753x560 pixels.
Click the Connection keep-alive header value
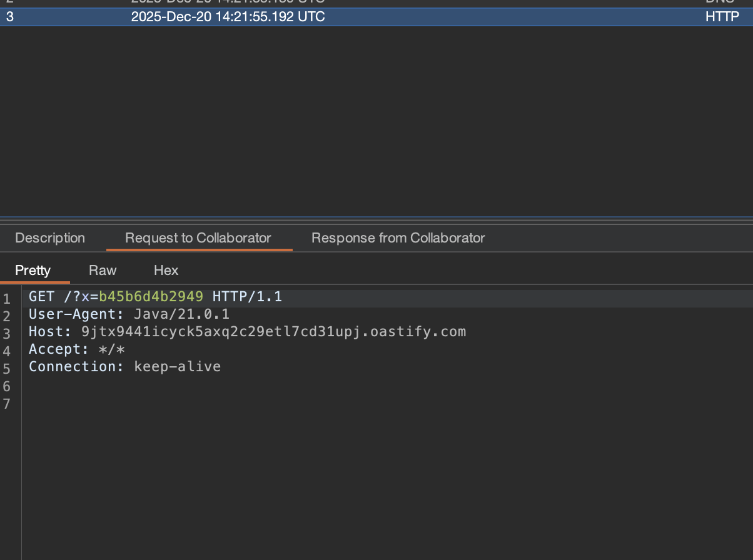177,367
